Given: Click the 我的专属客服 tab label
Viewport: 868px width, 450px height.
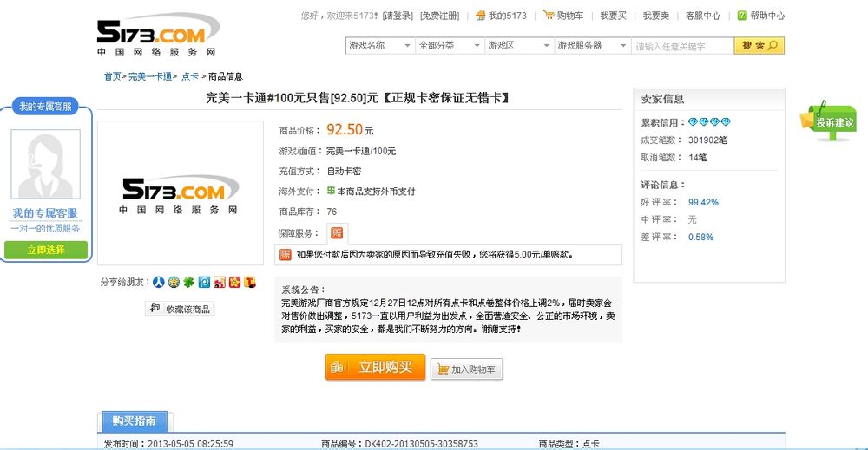Looking at the screenshot, I should (x=45, y=106).
